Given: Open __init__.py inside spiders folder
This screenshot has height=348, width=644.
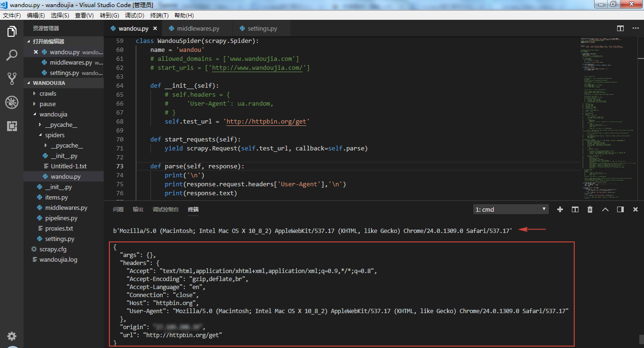Looking at the screenshot, I should (64, 156).
